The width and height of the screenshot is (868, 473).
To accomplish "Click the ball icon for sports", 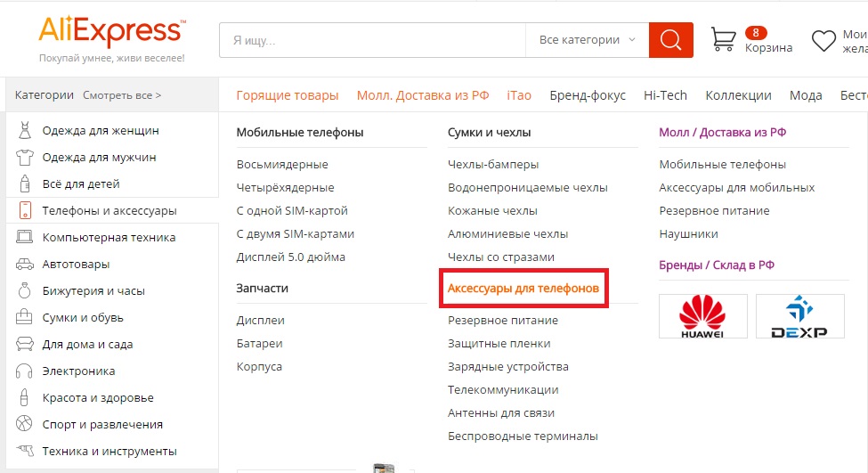I will coord(24,424).
